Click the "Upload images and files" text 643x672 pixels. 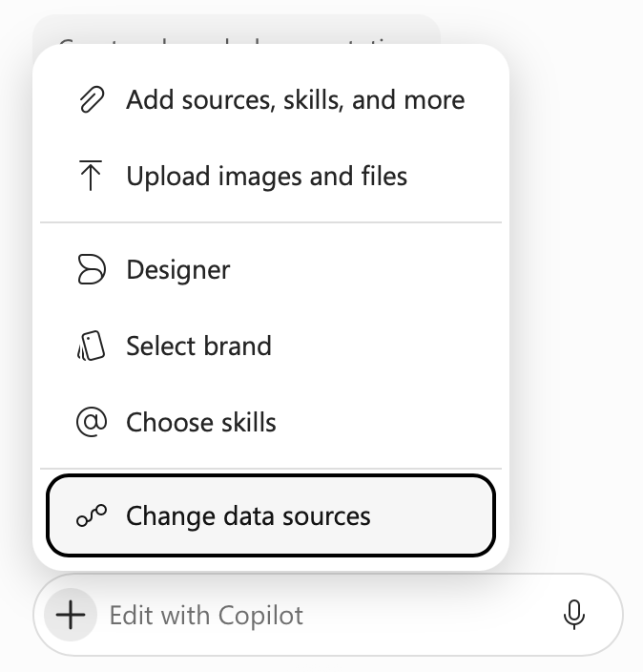tap(266, 177)
